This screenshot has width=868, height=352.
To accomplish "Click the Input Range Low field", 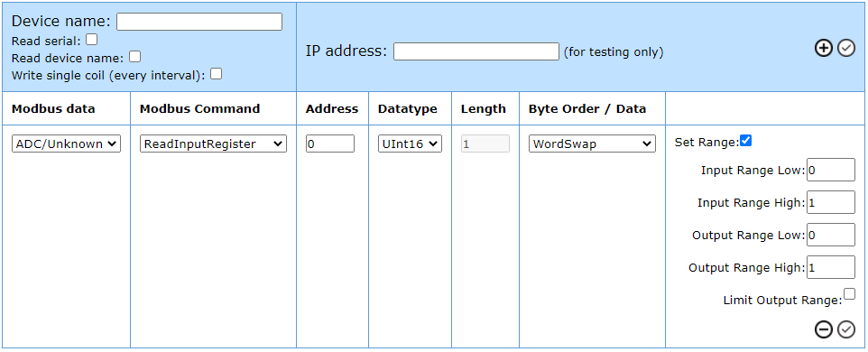I will (831, 170).
